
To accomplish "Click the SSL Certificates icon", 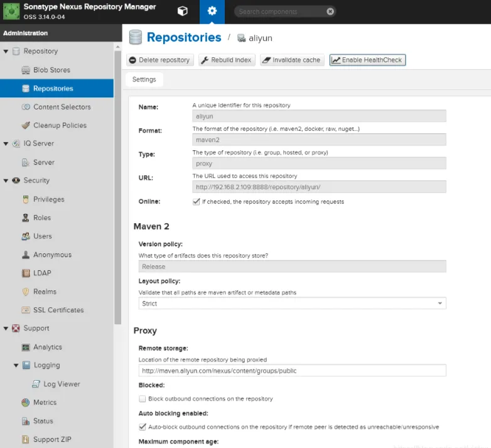I will 26,310.
